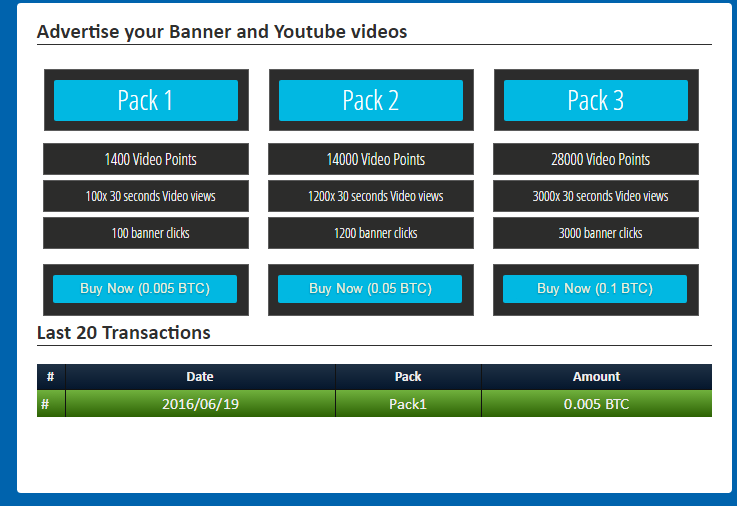This screenshot has width=737, height=506.
Task: Select the '14000 Video Points' text
Action: [376, 159]
